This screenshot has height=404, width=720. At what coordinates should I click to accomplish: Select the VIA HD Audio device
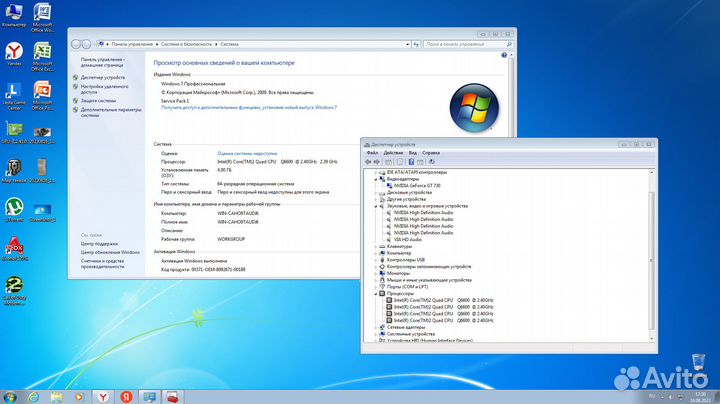pyautogui.click(x=408, y=240)
